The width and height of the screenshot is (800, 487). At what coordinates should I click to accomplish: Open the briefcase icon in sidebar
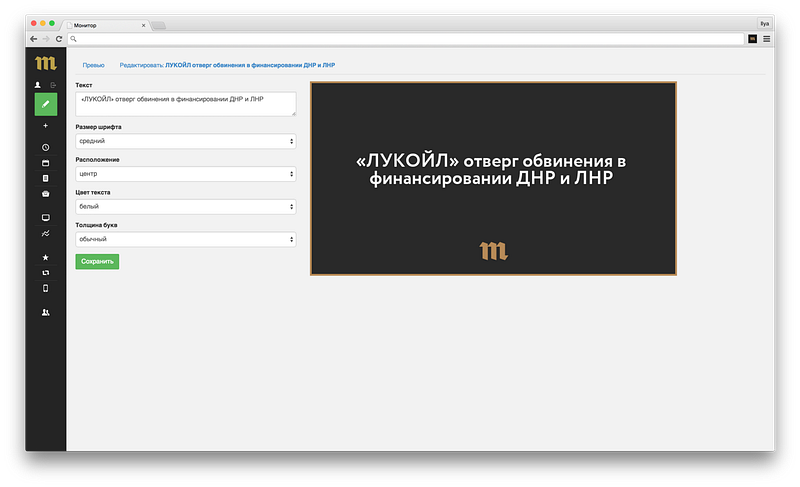click(45, 194)
